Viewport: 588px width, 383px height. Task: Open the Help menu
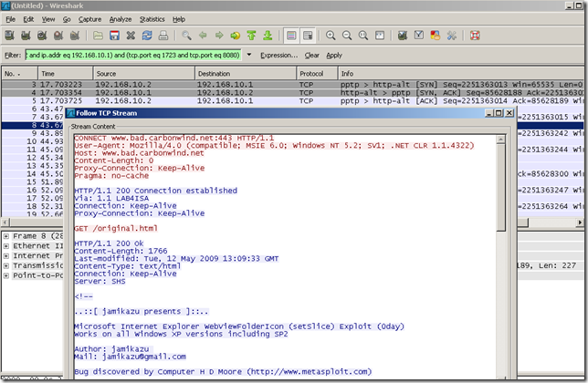pos(179,19)
